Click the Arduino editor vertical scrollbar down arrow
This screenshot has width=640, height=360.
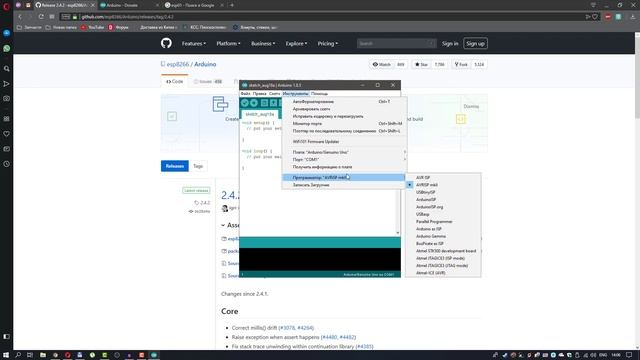[398, 233]
